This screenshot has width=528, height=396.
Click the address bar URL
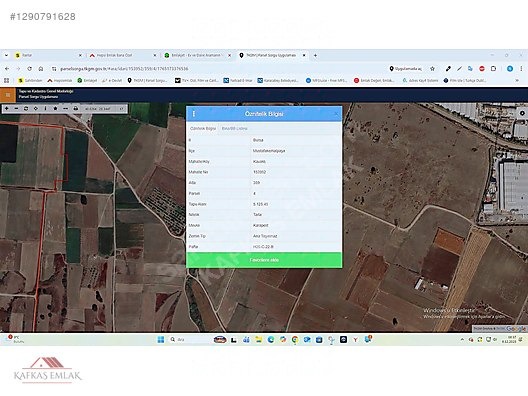pyautogui.click(x=124, y=69)
